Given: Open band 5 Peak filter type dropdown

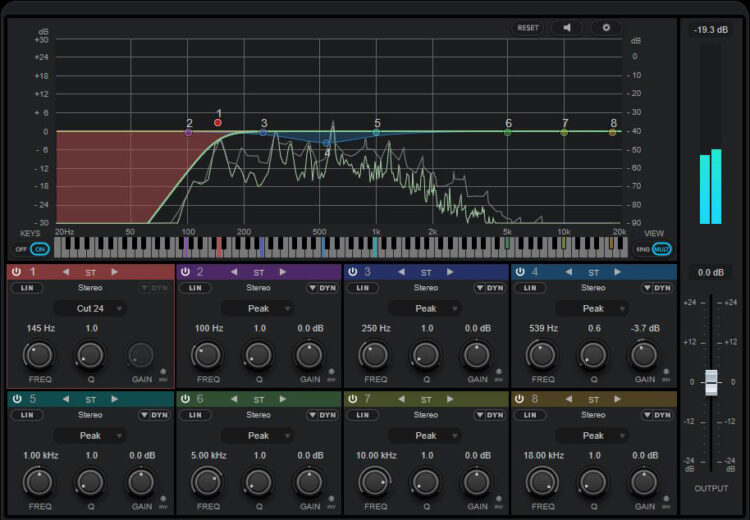Looking at the screenshot, I should click(x=90, y=436).
